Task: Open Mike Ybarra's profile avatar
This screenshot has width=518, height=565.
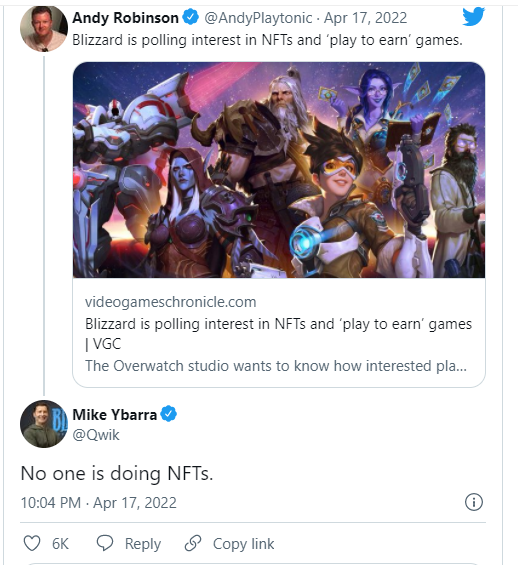Action: [x=44, y=424]
